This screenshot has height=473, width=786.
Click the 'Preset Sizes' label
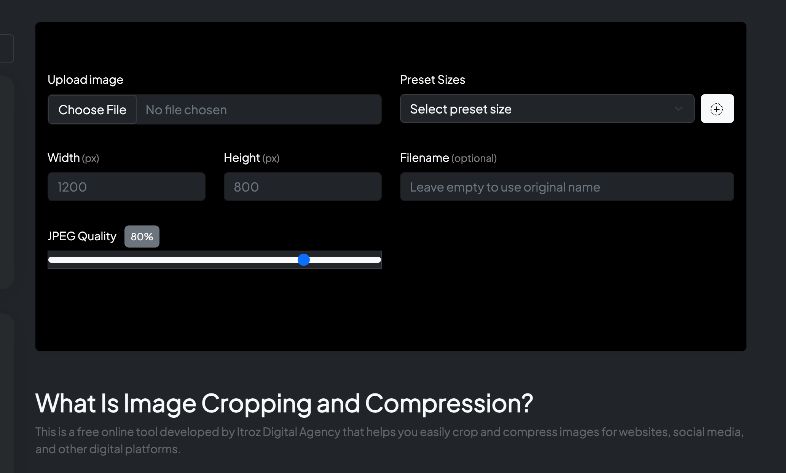click(x=433, y=80)
